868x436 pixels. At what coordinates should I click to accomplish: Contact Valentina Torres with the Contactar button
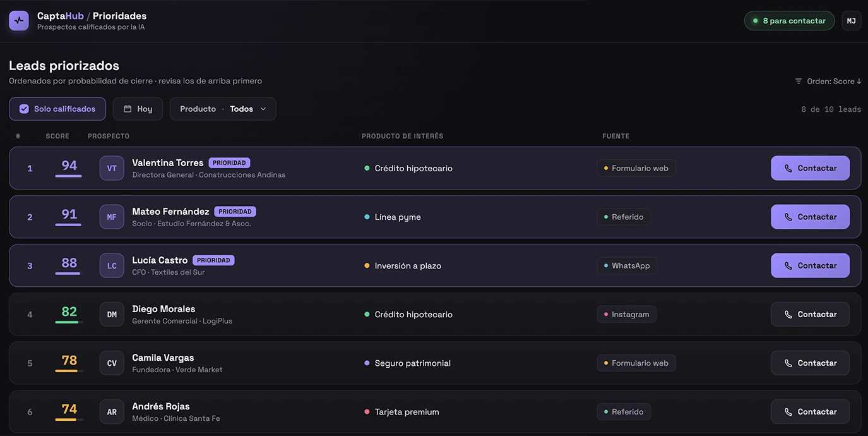(810, 168)
